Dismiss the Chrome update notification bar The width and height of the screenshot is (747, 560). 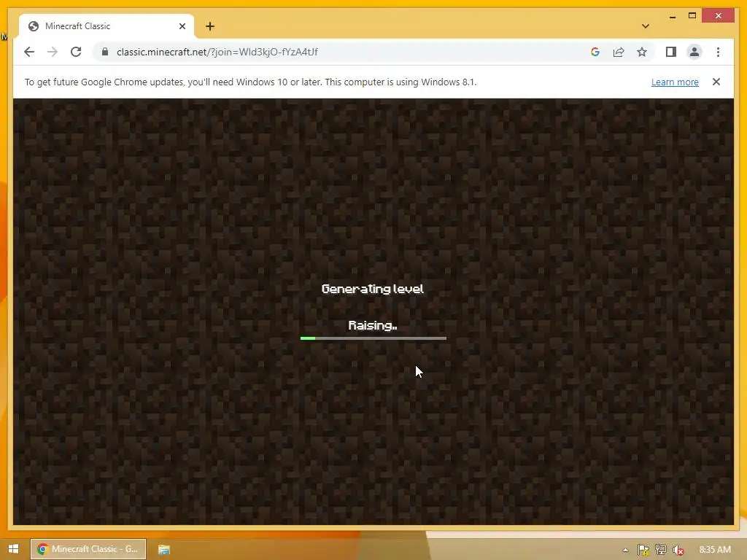716,82
